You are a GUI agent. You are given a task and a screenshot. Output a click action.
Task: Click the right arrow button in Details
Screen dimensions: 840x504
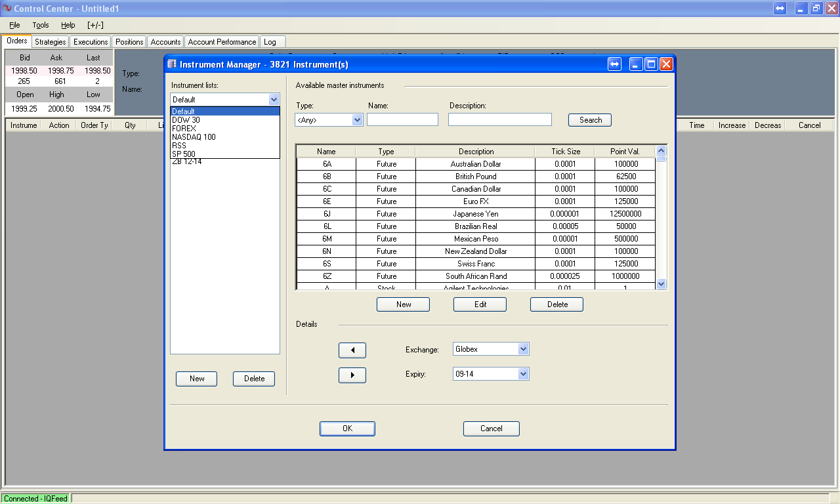tap(352, 375)
